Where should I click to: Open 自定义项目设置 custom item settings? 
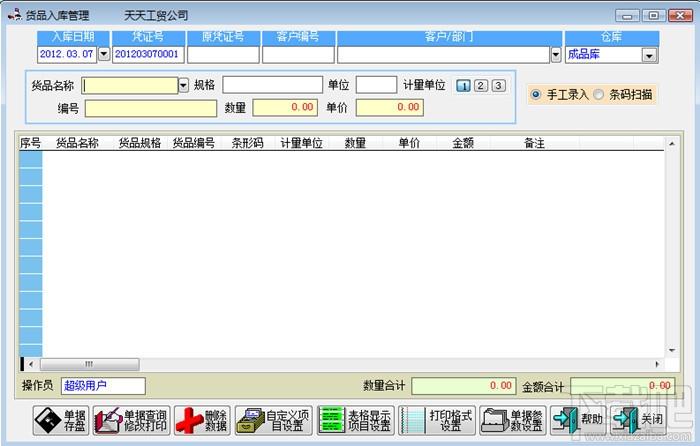click(x=273, y=420)
